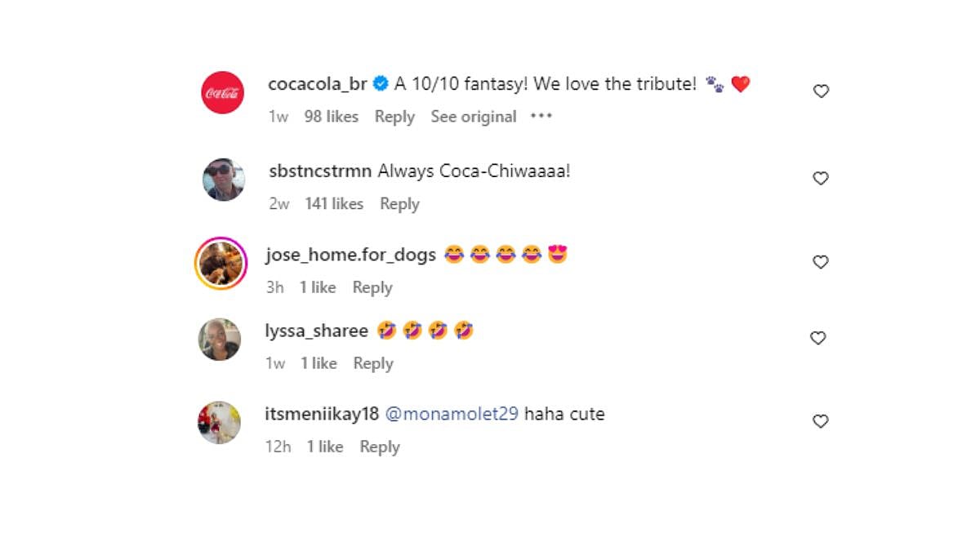The image size is (980, 551).
Task: Heart the lyssa_sharee comment
Action: (x=817, y=338)
